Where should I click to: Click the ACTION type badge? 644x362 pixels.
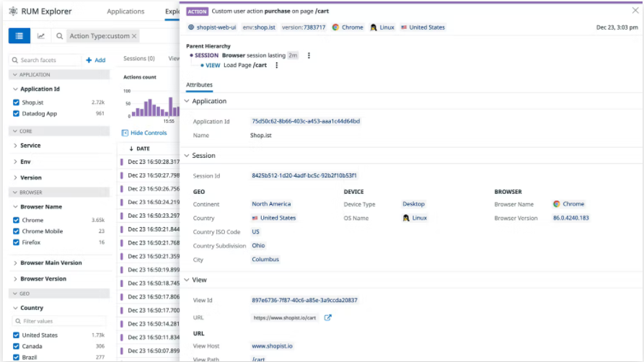pos(197,12)
